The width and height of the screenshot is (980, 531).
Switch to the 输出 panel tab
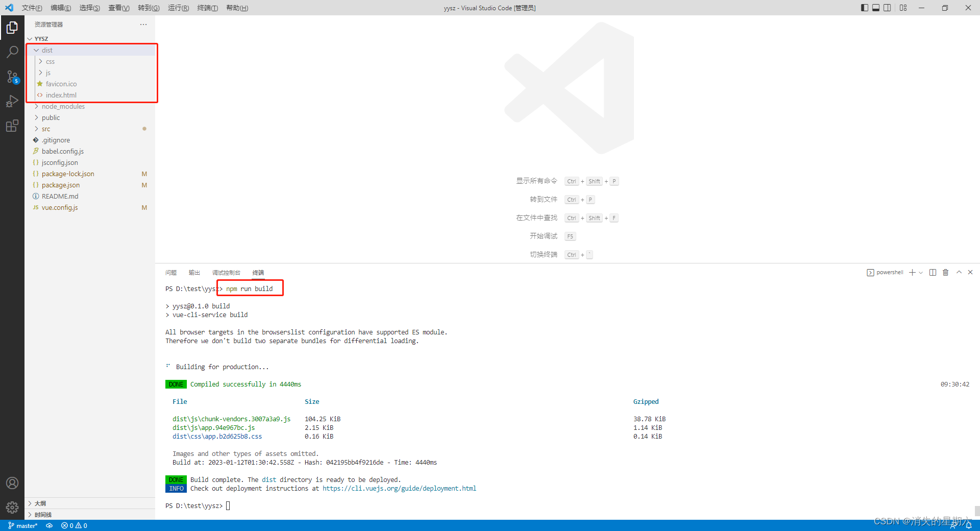coord(194,273)
